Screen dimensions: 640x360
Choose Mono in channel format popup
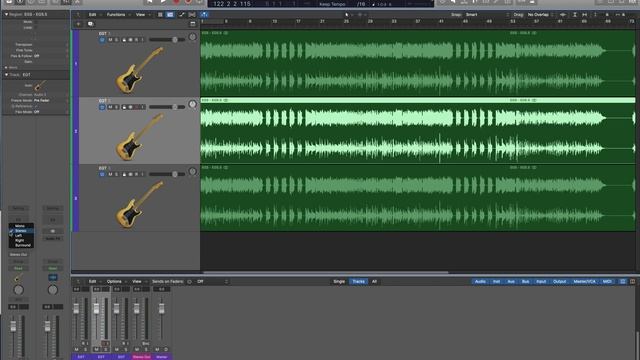coord(21,226)
